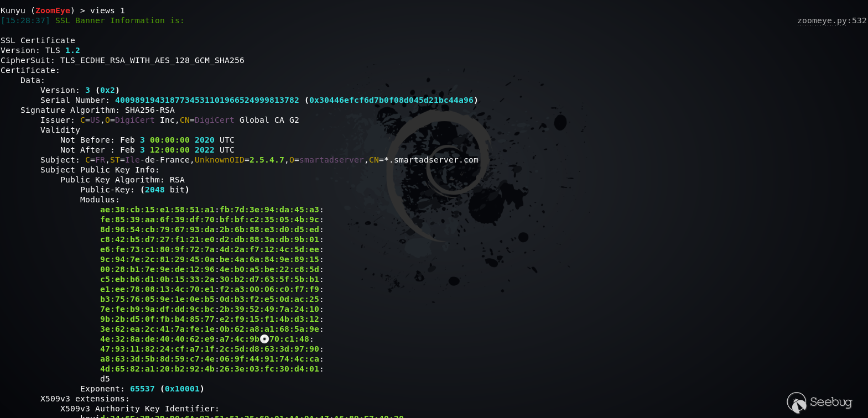Select modulus row starting '4e:32:8a:de'
This screenshot has height=418, width=868.
(x=207, y=339)
